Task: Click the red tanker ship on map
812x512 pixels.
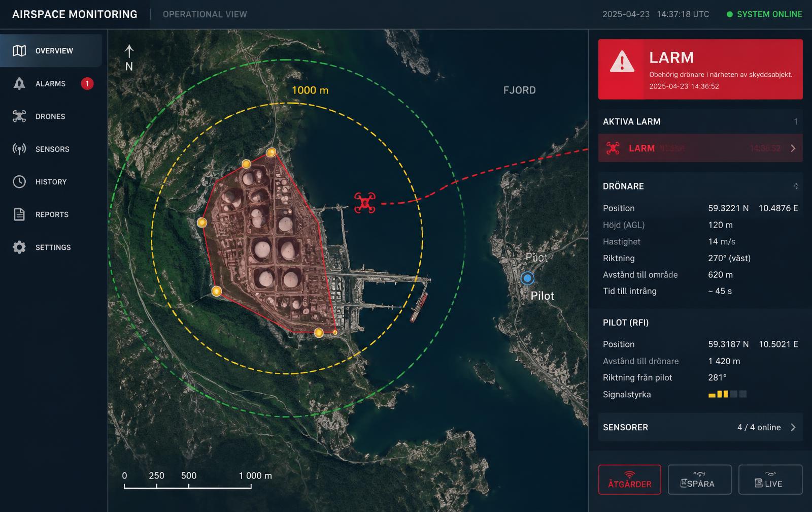Action: point(419,307)
